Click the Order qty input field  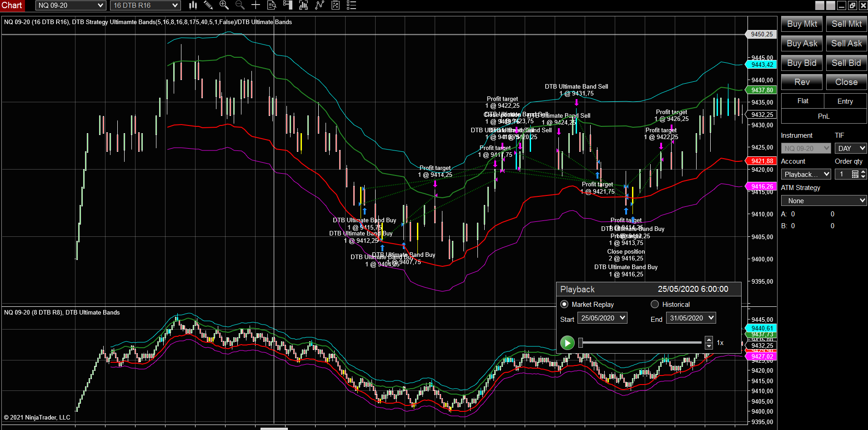pos(847,174)
